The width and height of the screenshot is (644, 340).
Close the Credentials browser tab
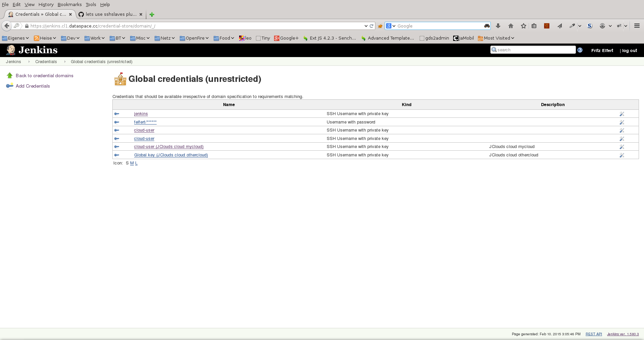(70, 14)
